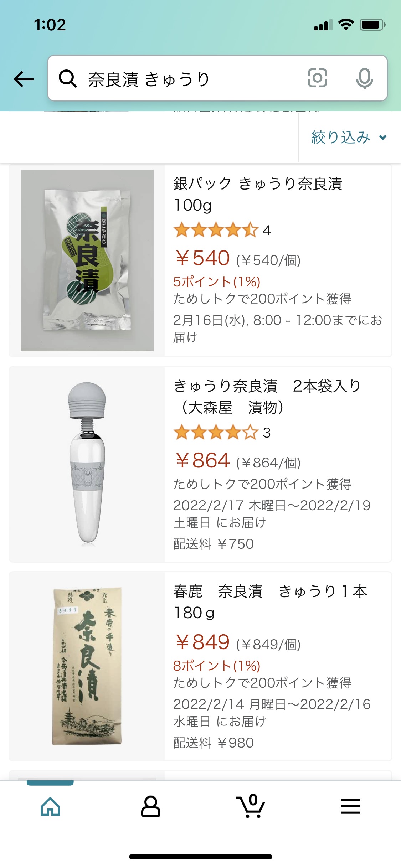Tap the microphone voice search icon
The image size is (401, 868).
(x=364, y=78)
